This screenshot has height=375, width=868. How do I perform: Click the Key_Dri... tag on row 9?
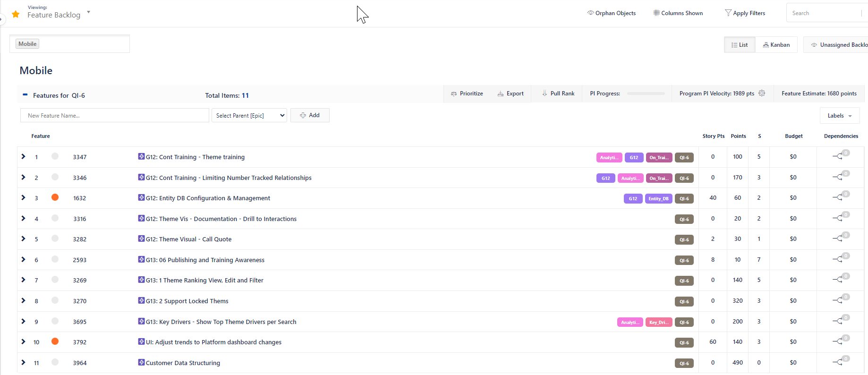click(658, 322)
